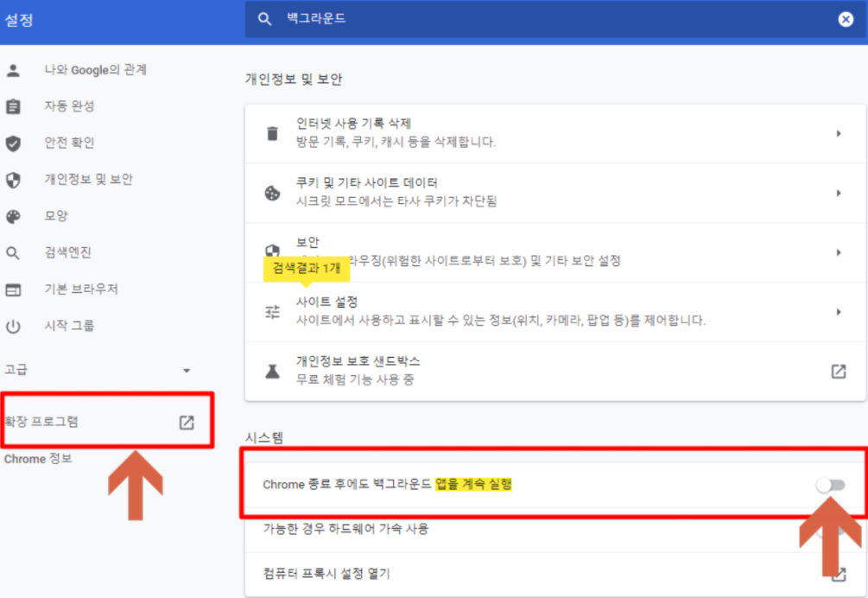This screenshot has width=868, height=598.
Task: Click the person icon next to 나와 Google의 관계
Action: pos(13,70)
